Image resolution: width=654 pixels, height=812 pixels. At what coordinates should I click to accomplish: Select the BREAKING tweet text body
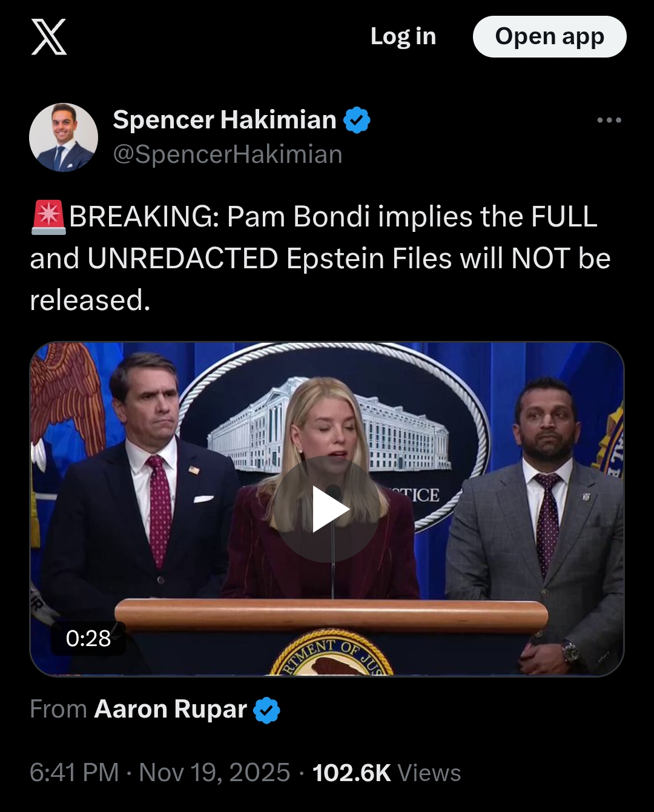click(x=320, y=259)
